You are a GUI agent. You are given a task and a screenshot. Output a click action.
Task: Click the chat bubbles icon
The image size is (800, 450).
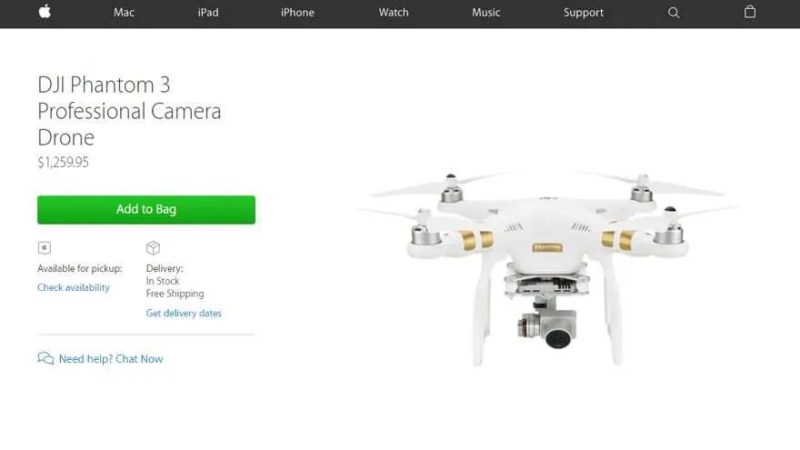pyautogui.click(x=46, y=358)
